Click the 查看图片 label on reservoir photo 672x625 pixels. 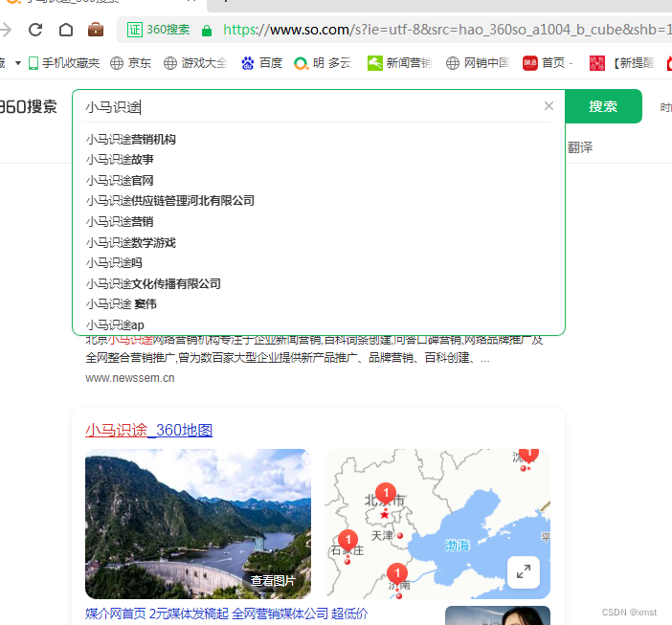pos(273,580)
